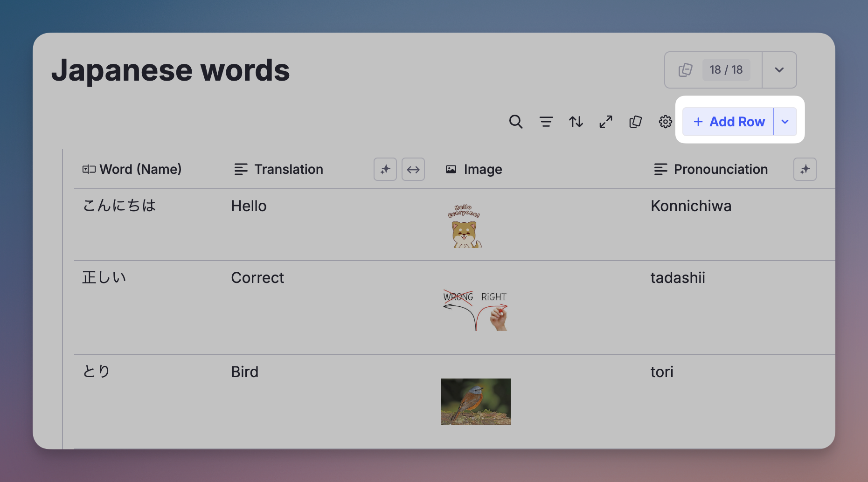The image size is (868, 482).
Task: Open the filter rows icon
Action: tap(546, 122)
